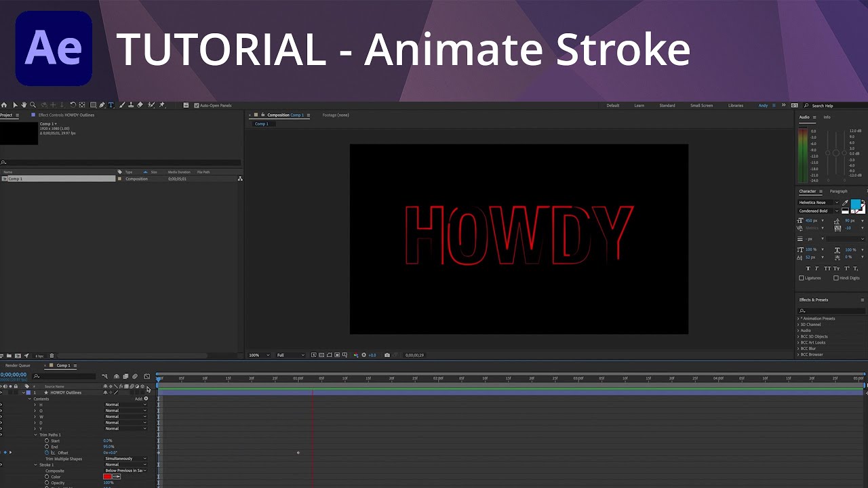868x488 pixels.
Task: Click the 8 bpc color depth button
Action: pos(39,356)
